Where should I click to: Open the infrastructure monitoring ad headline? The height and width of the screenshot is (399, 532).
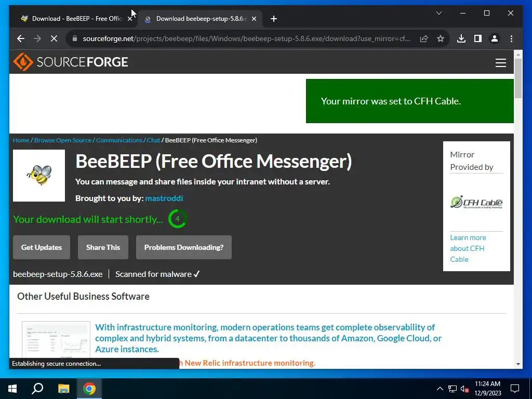point(268,338)
